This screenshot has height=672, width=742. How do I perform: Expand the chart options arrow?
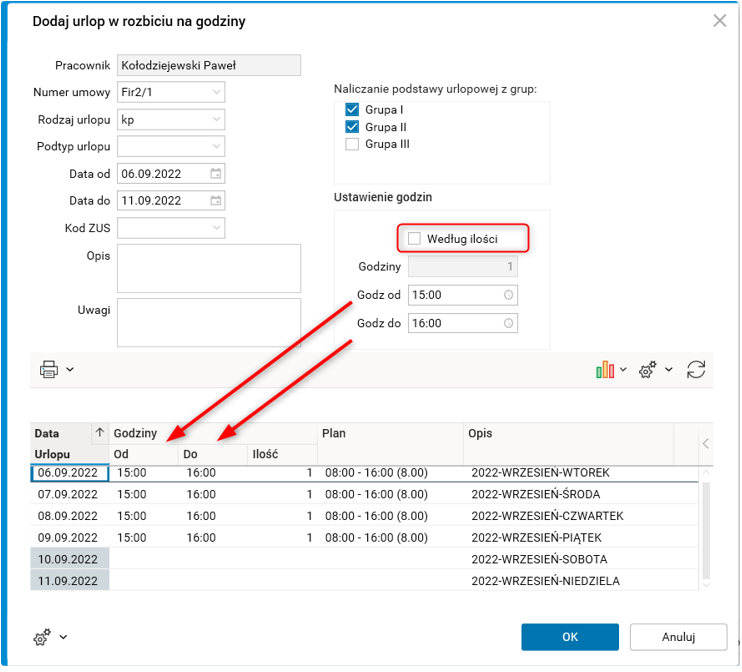(x=624, y=369)
